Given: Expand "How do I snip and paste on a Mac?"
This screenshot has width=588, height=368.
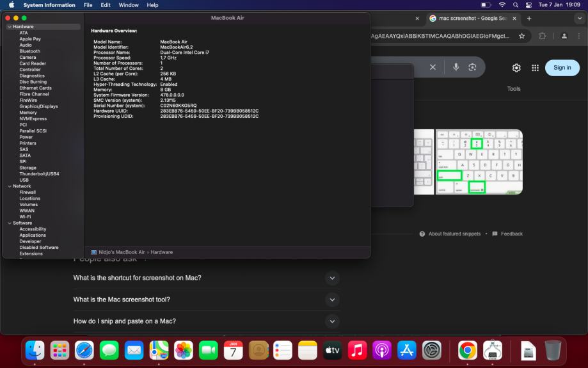Looking at the screenshot, I should point(331,321).
